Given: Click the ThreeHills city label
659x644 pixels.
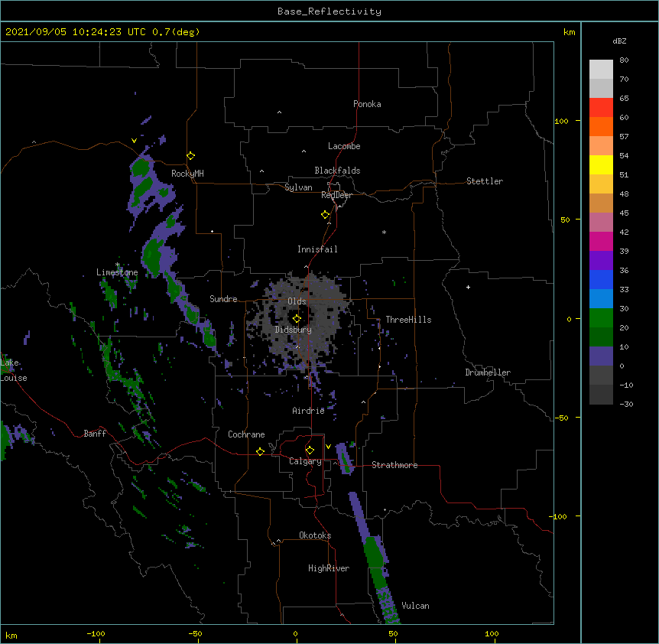Looking at the screenshot, I should coord(408,320).
